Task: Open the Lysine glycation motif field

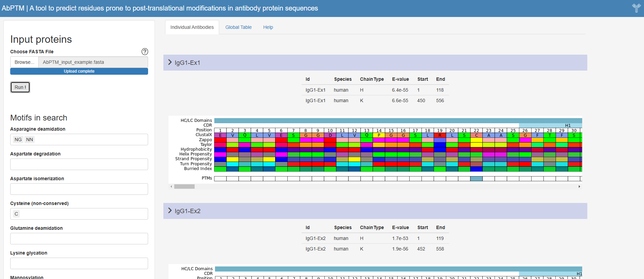Action: (79, 263)
